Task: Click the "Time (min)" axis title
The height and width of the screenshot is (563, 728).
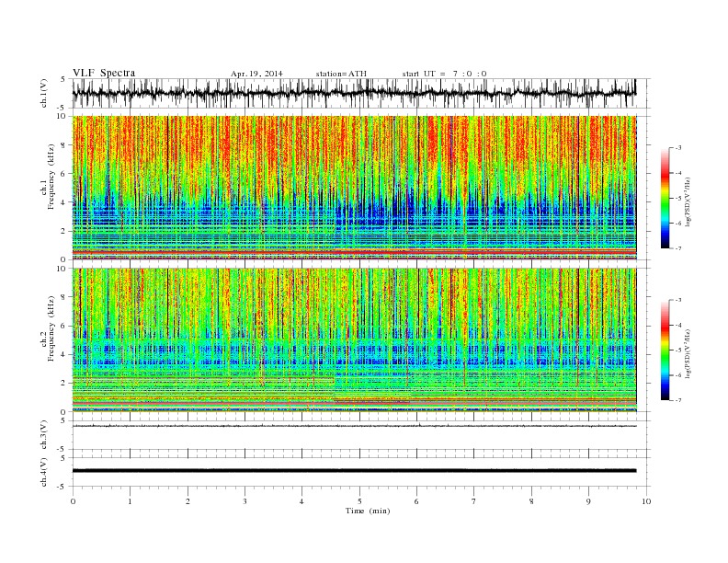Action: (x=368, y=511)
